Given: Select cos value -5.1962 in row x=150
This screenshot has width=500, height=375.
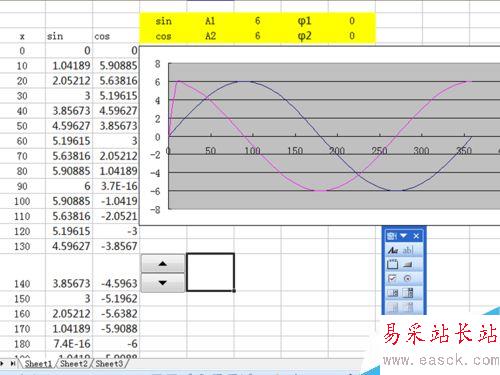Looking at the screenshot, I should [116, 299].
